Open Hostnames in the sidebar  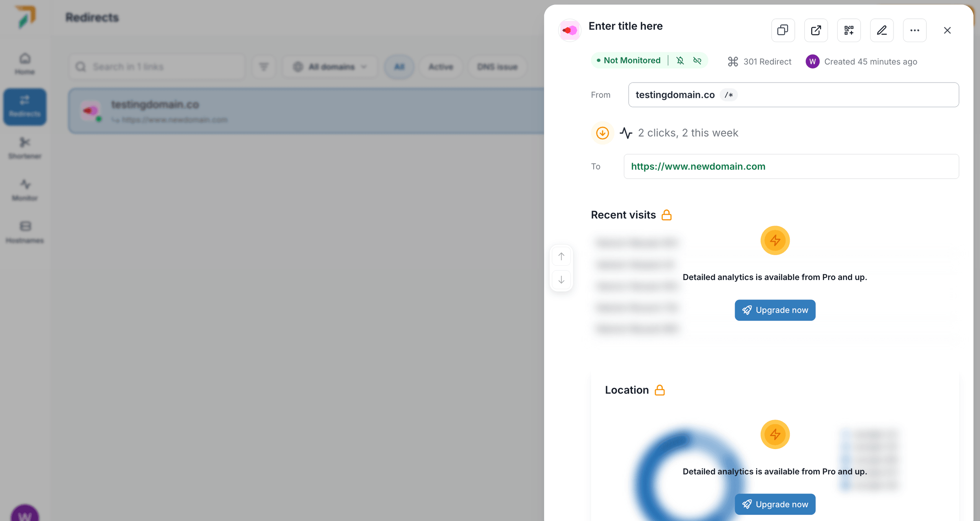[x=25, y=233]
